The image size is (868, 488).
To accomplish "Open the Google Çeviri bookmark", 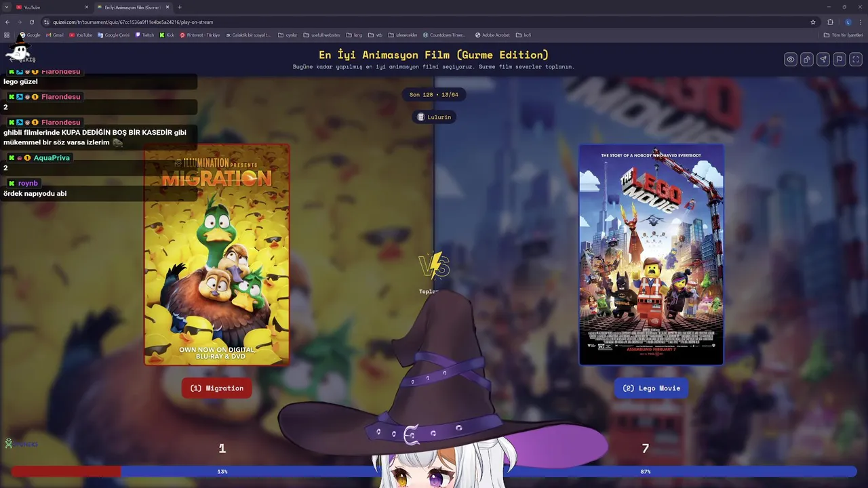I will point(113,35).
